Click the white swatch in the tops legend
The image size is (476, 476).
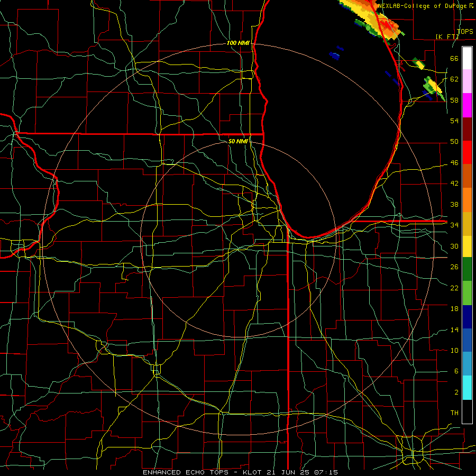(x=467, y=58)
